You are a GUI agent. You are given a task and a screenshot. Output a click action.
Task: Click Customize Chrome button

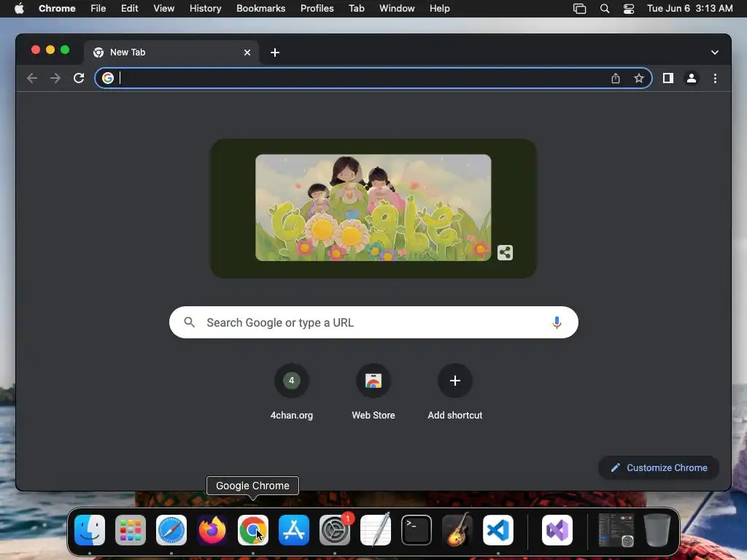[659, 467]
